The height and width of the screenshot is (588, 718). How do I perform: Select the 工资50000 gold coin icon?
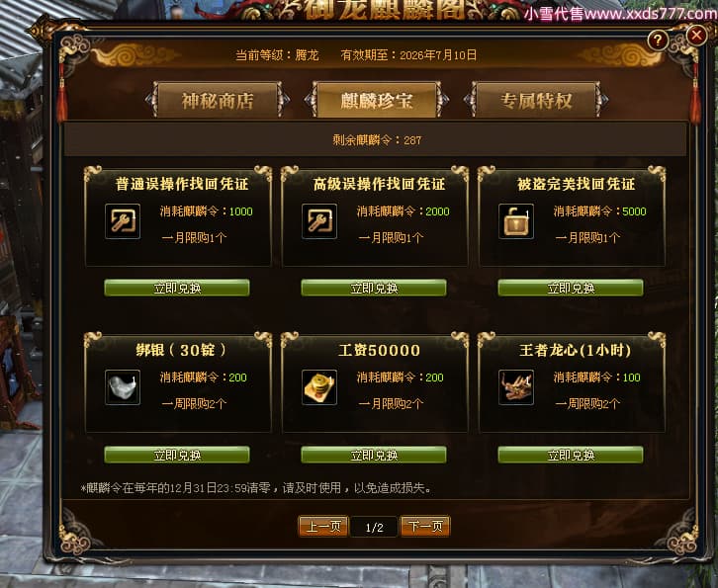click(319, 387)
